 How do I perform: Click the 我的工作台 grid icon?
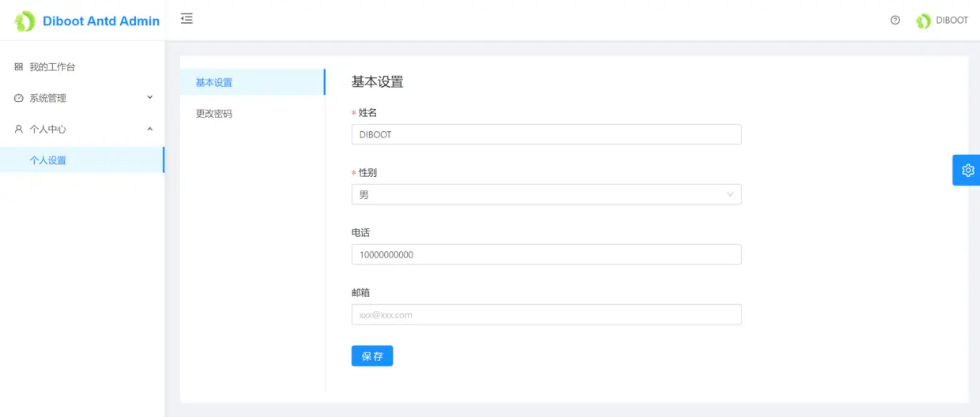[19, 67]
